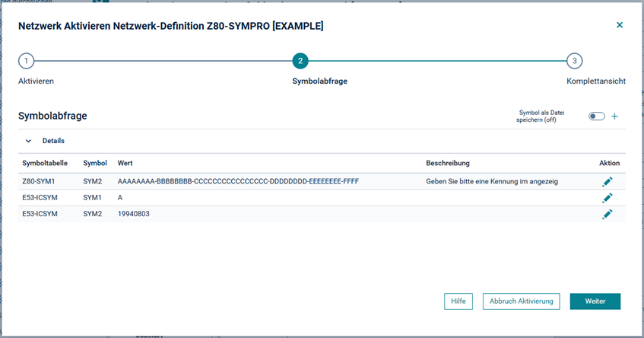
Task: Click SYM2 cell in the Z80-SYM1 row
Action: click(93, 181)
